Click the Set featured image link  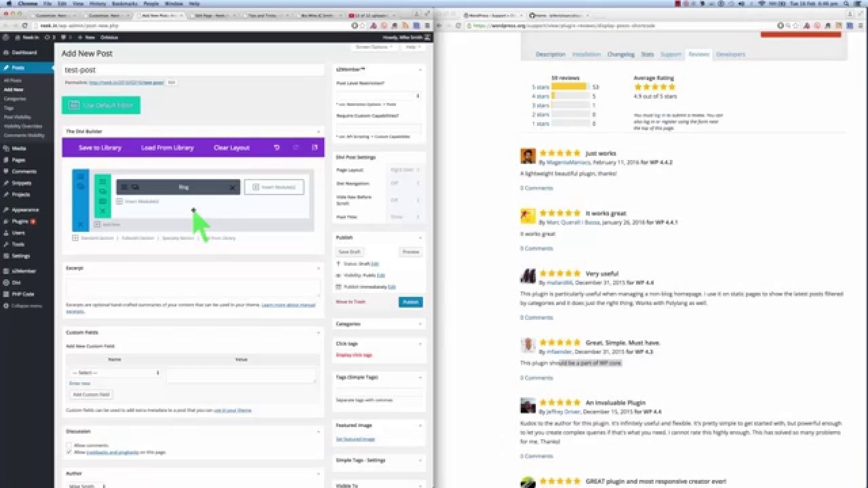(x=354, y=439)
